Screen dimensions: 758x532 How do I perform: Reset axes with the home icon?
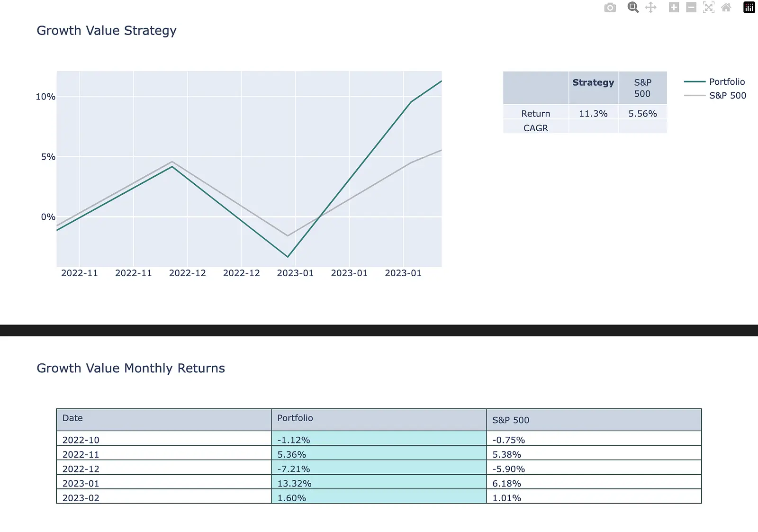pyautogui.click(x=726, y=8)
